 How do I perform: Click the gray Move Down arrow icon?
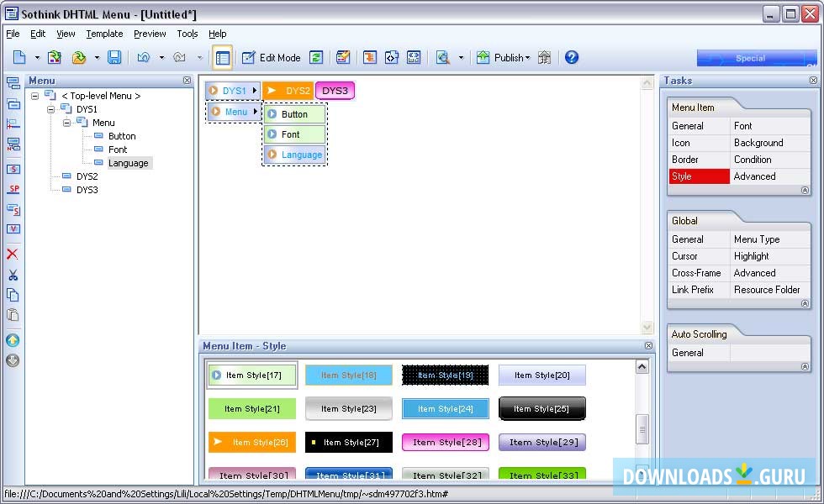(13, 360)
